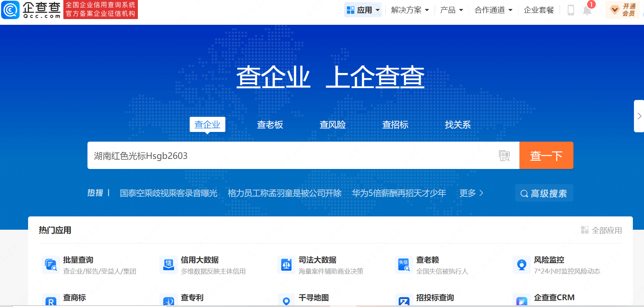Click the 查老赖 app icon
This screenshot has height=307, width=644.
404,265
